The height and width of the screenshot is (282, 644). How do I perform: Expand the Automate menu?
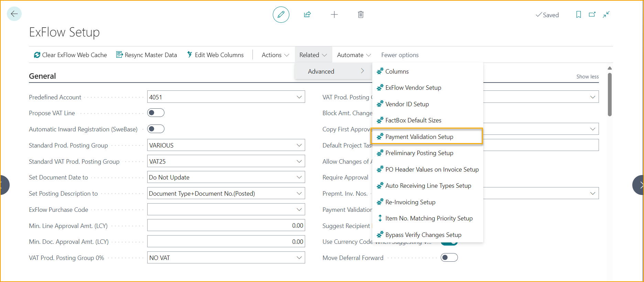(354, 55)
